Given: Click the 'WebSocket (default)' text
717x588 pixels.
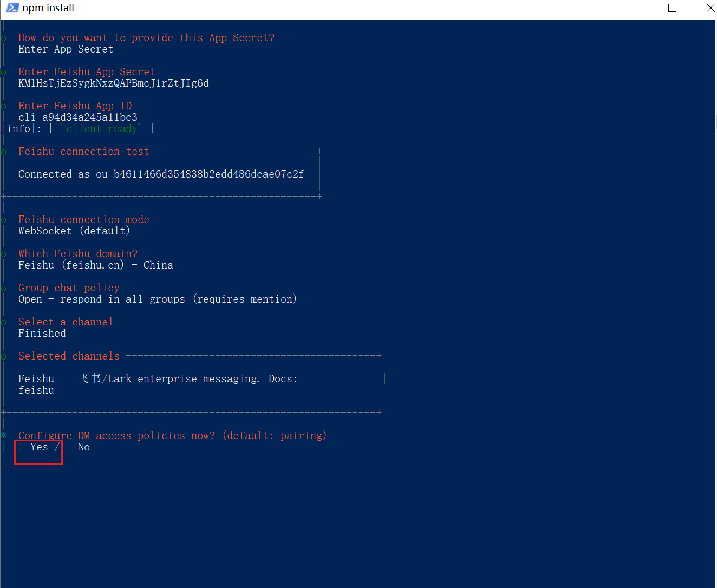Looking at the screenshot, I should [74, 231].
